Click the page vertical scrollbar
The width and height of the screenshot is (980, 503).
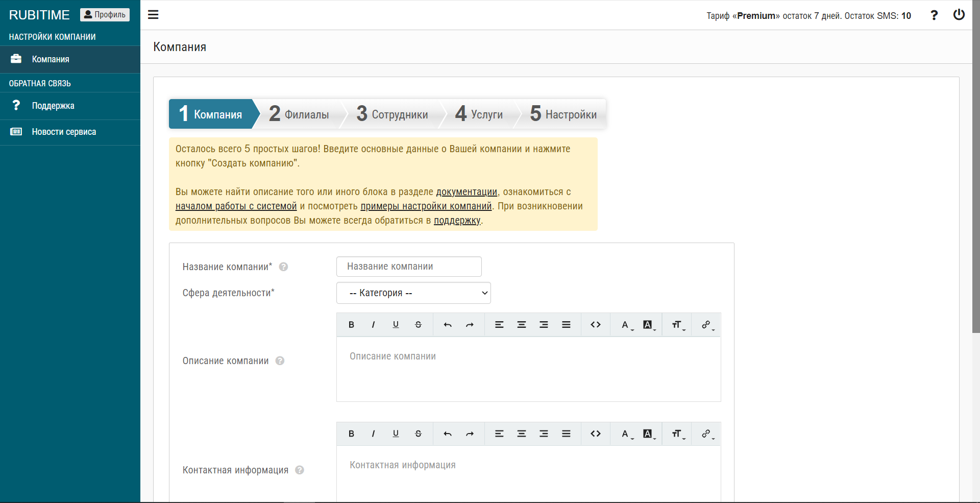point(976,166)
